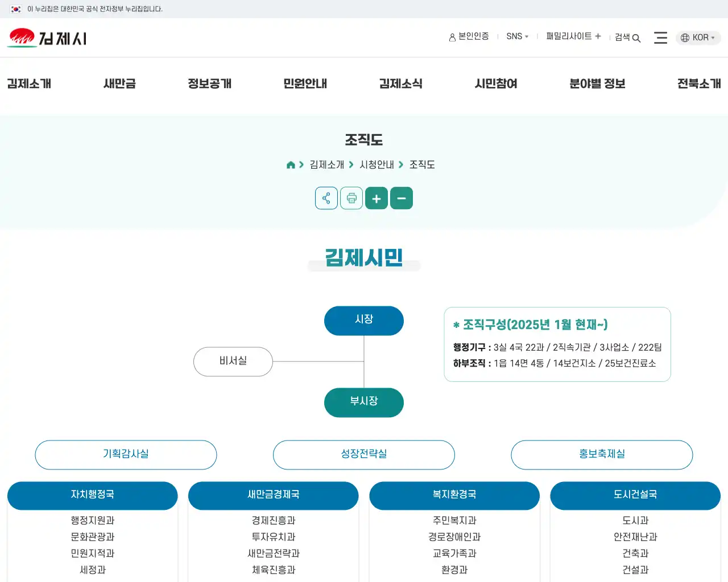Screen dimensions: 728x582
Task: Select 전북소개 from the navigation
Action: click(700, 84)
